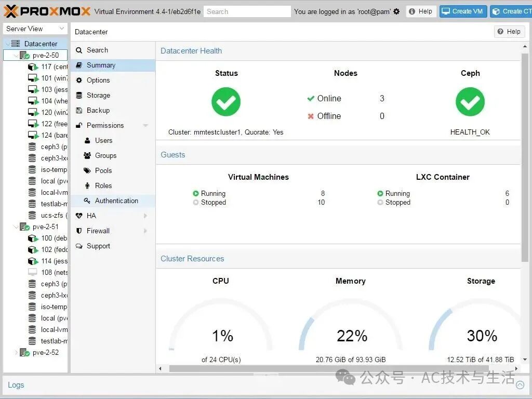Click the container icon for 100
This screenshot has height=399, width=532.
click(x=33, y=238)
